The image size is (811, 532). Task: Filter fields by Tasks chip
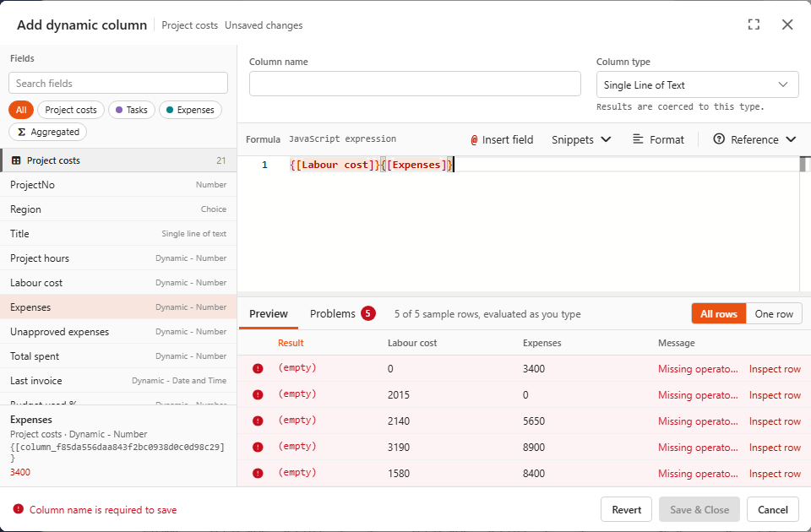(132, 110)
